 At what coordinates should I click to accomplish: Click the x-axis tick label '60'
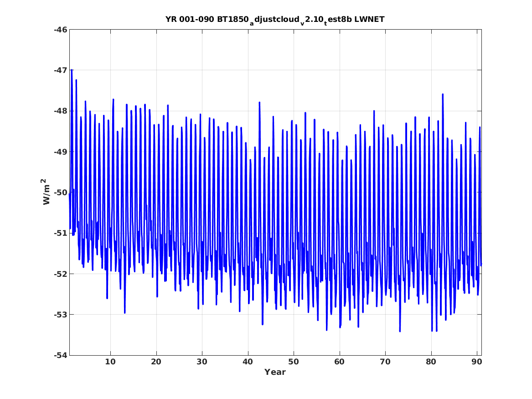coord(339,362)
